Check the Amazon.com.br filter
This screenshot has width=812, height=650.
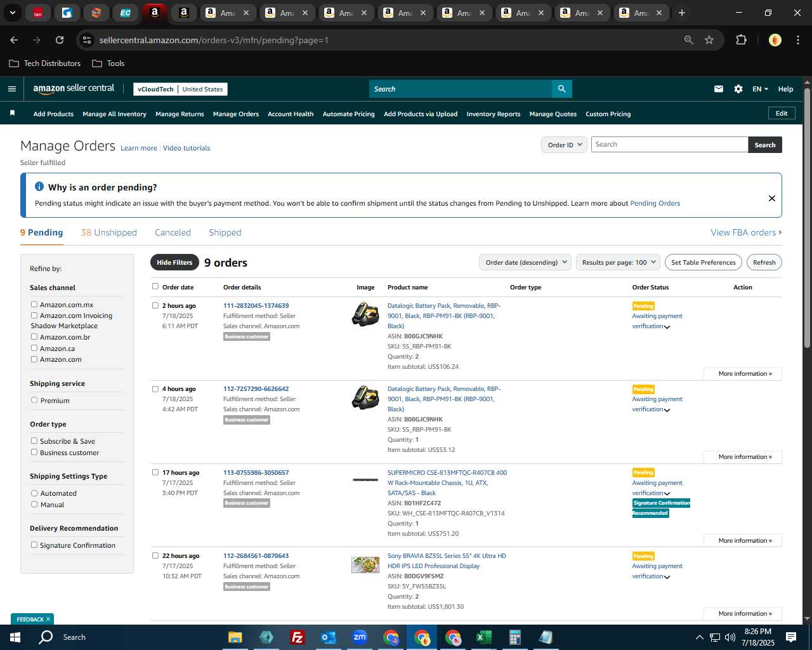[x=34, y=336]
